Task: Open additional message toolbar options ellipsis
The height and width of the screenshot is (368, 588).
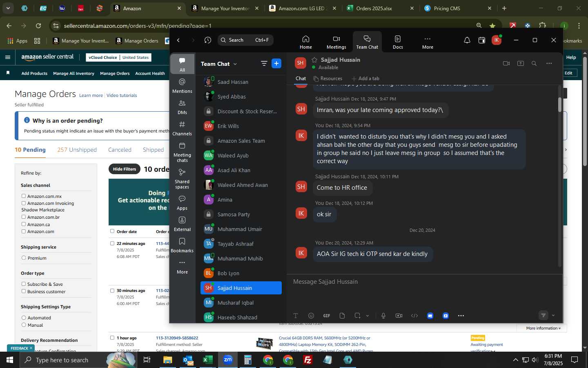Action: pyautogui.click(x=461, y=316)
